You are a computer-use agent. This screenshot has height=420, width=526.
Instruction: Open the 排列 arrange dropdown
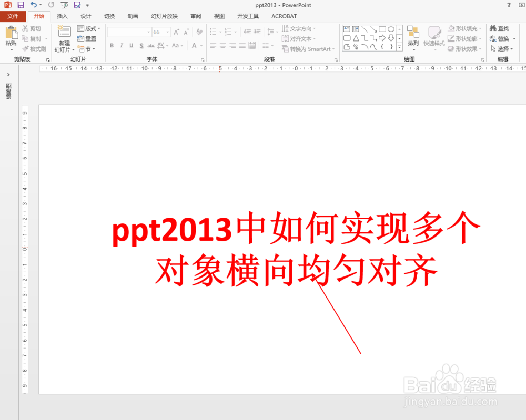413,38
